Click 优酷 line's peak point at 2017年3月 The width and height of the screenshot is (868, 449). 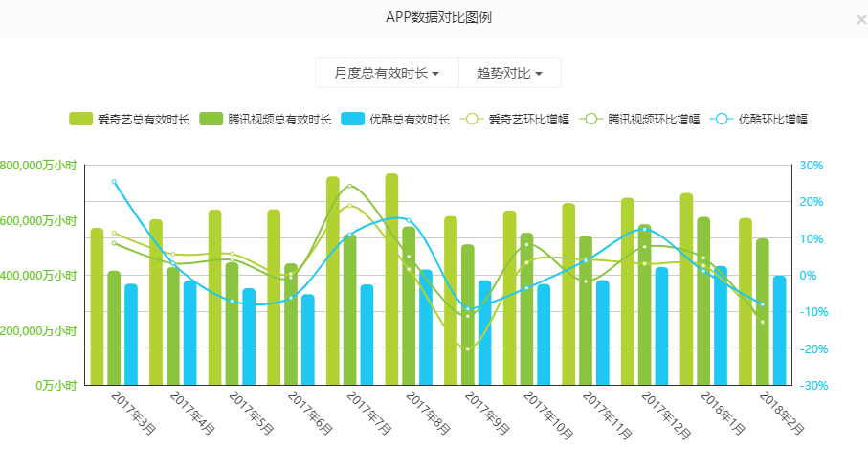114,181
